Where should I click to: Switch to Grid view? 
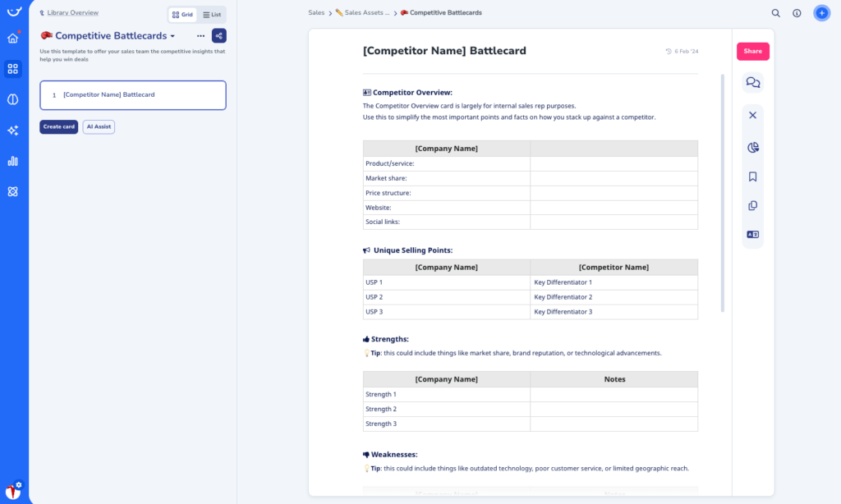coord(182,15)
